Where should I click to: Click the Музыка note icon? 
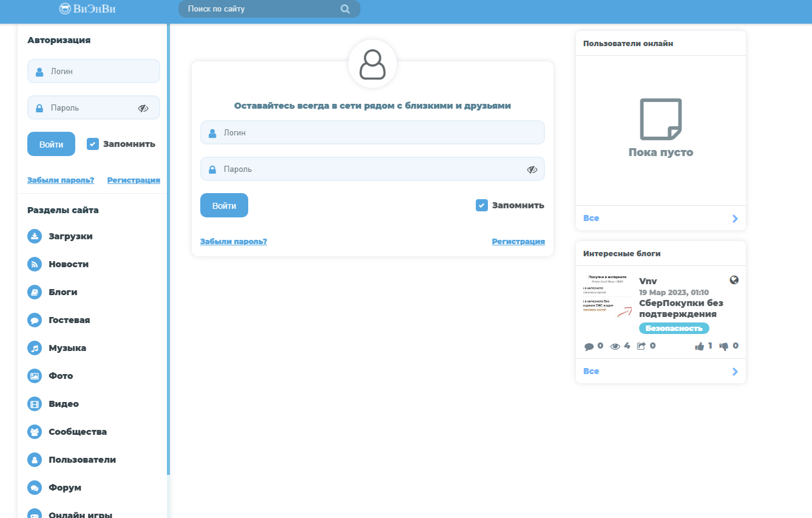click(35, 348)
